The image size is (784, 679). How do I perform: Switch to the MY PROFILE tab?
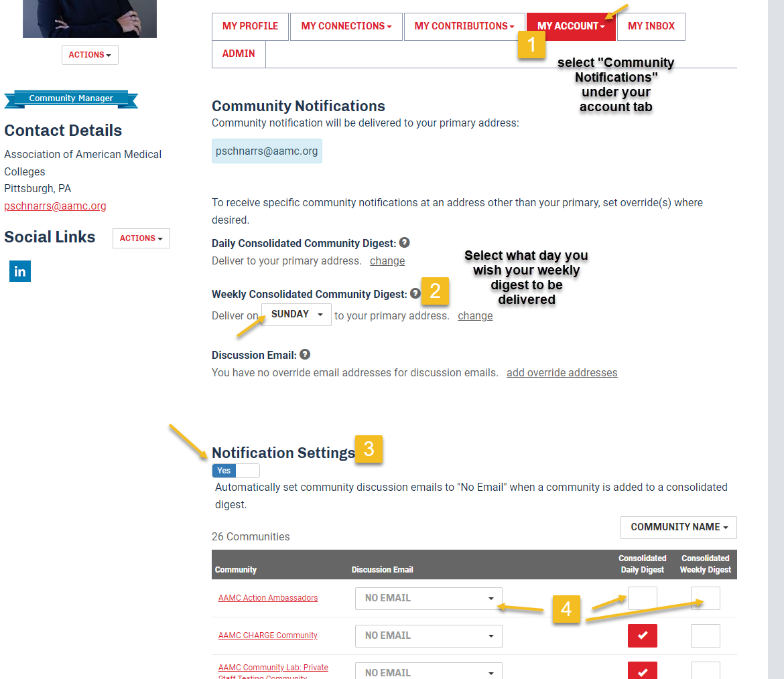(250, 27)
